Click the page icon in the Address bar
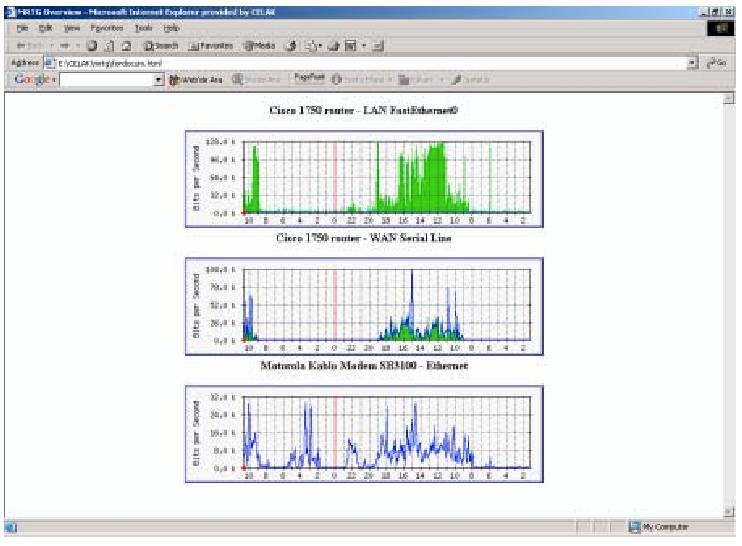 50,63
